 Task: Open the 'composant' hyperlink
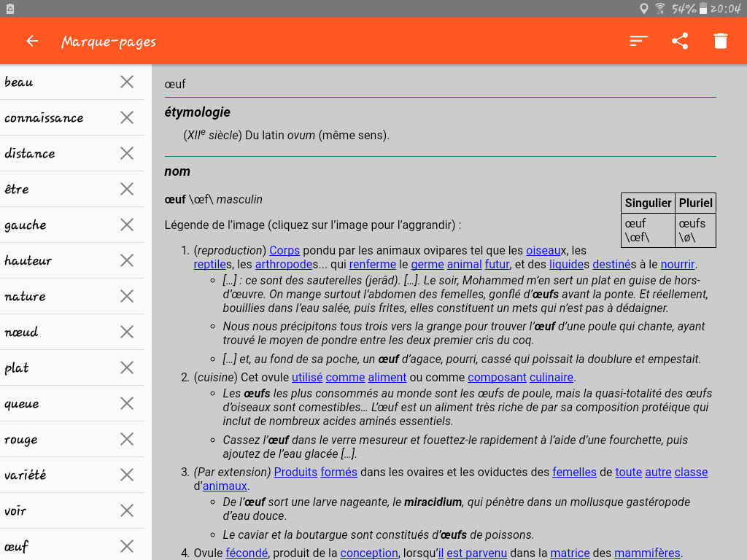click(x=497, y=378)
